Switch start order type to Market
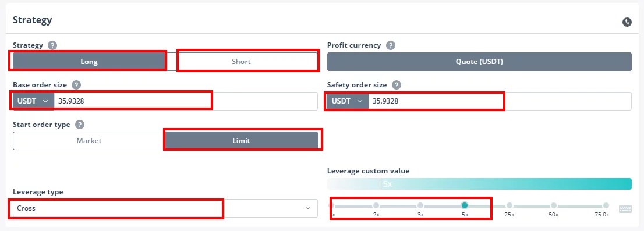Viewport: 644px width, 231px height. [89, 141]
